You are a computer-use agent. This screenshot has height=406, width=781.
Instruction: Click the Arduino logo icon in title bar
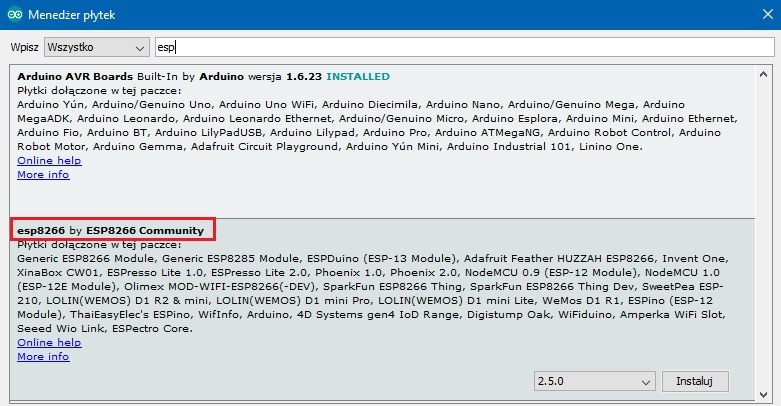[x=15, y=14]
